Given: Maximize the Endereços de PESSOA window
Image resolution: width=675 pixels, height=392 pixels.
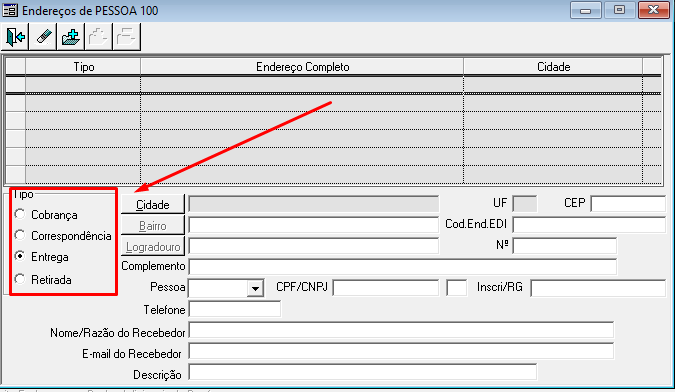Looking at the screenshot, I should tap(619, 10).
